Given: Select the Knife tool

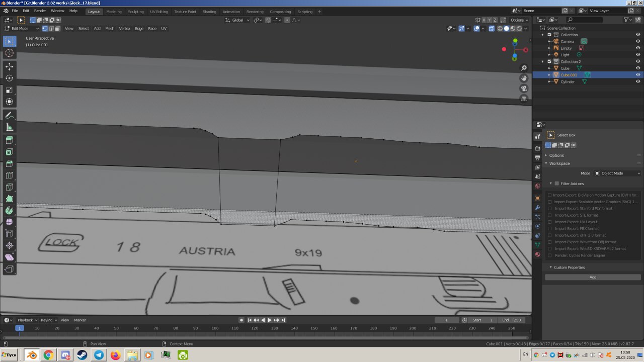Looking at the screenshot, I should click(9, 187).
